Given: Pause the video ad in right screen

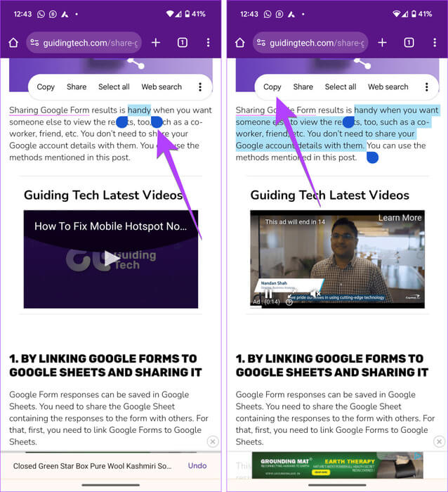Looking at the screenshot, I should 268,294.
